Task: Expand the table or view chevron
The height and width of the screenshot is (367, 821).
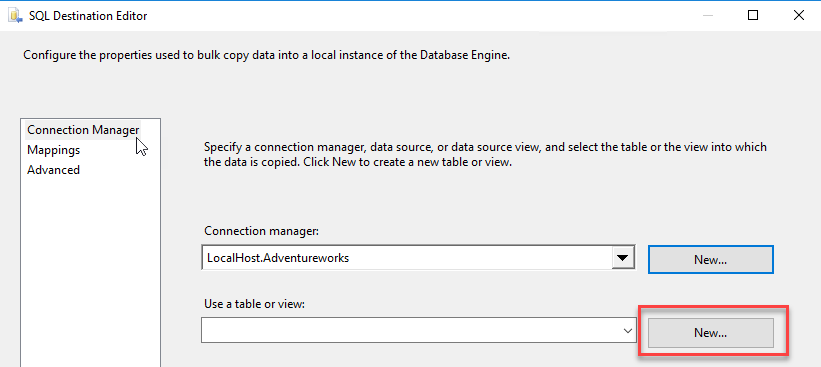Action: point(627,331)
